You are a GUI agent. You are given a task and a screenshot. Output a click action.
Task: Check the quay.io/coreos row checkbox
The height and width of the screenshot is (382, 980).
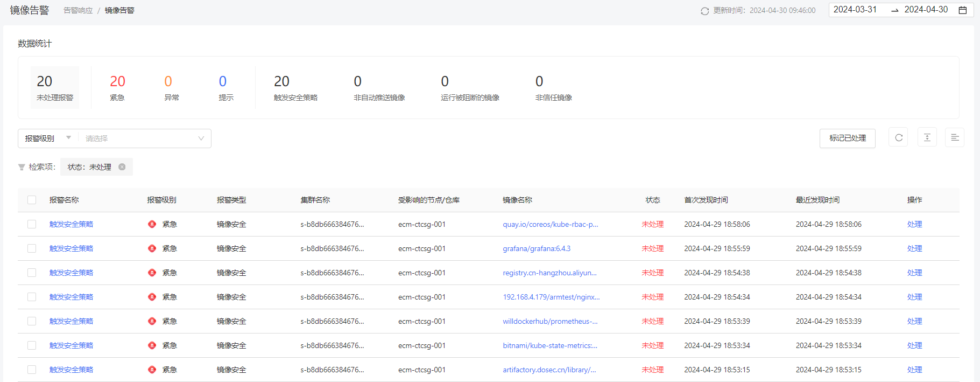click(32, 224)
